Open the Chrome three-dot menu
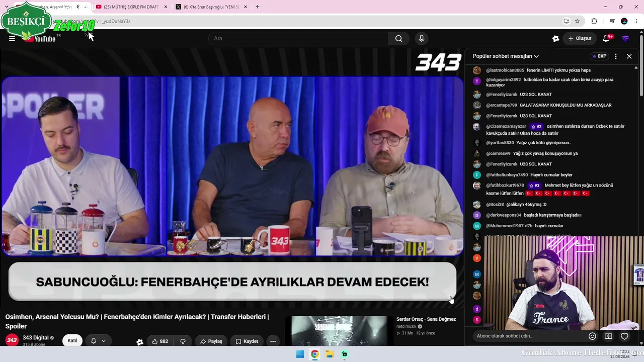 click(x=636, y=21)
